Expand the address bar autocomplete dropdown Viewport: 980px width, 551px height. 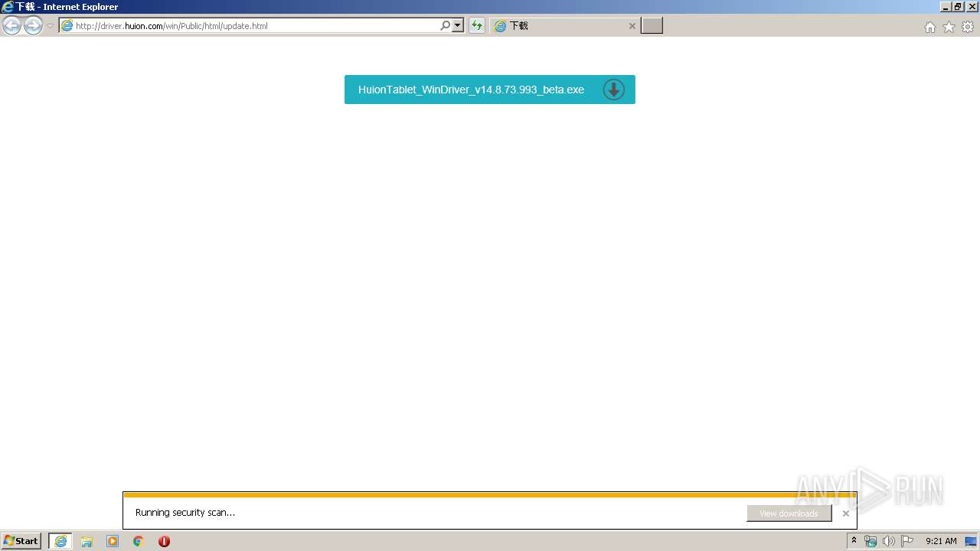click(x=458, y=26)
